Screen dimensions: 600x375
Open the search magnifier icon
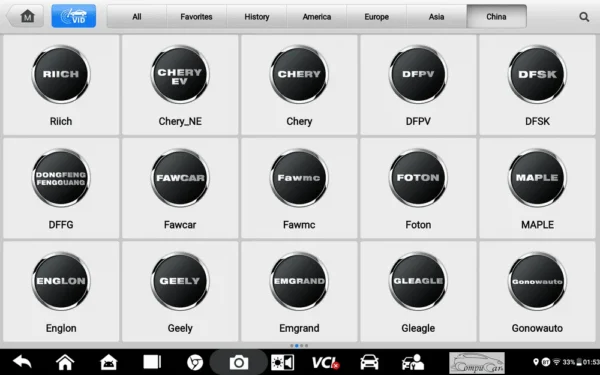point(584,17)
